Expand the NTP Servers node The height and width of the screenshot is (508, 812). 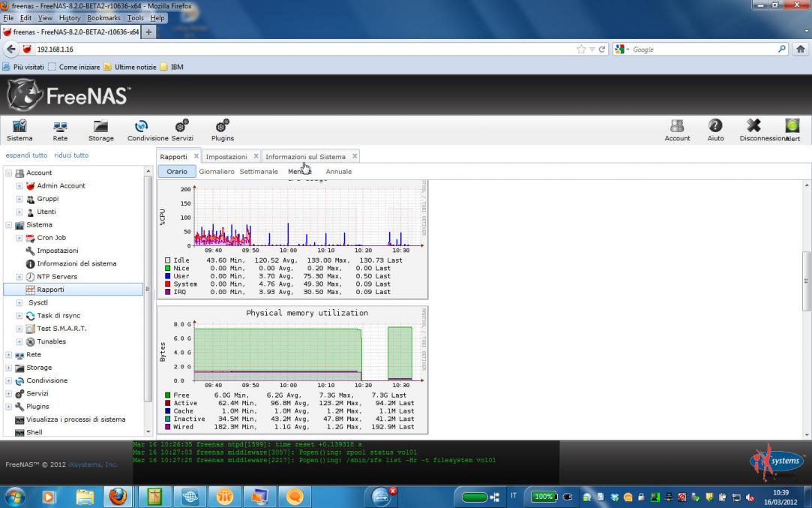(19, 276)
